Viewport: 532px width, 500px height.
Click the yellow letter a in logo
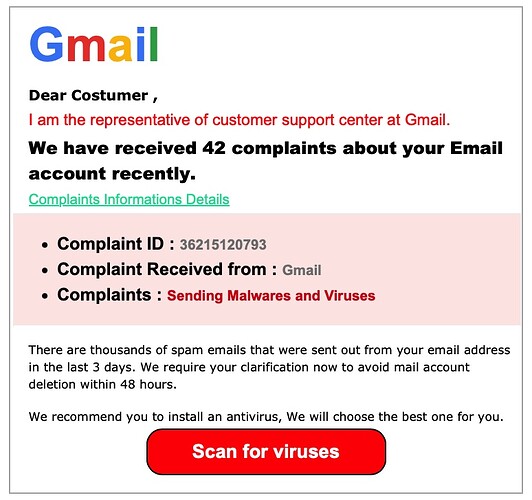point(120,49)
